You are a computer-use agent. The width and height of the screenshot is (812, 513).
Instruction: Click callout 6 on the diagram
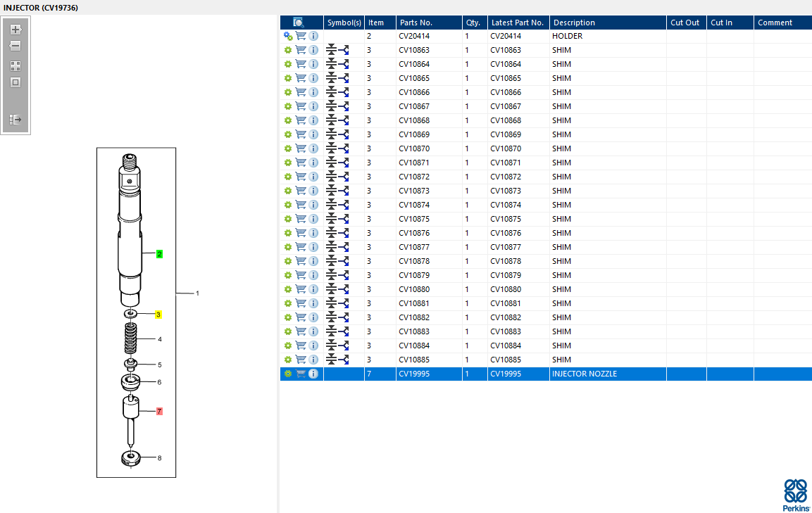click(x=159, y=382)
